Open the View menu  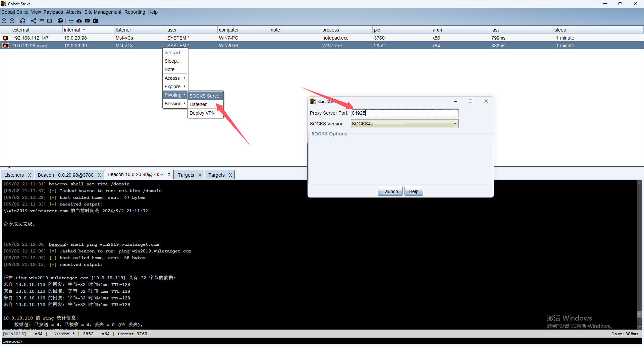[x=36, y=12]
